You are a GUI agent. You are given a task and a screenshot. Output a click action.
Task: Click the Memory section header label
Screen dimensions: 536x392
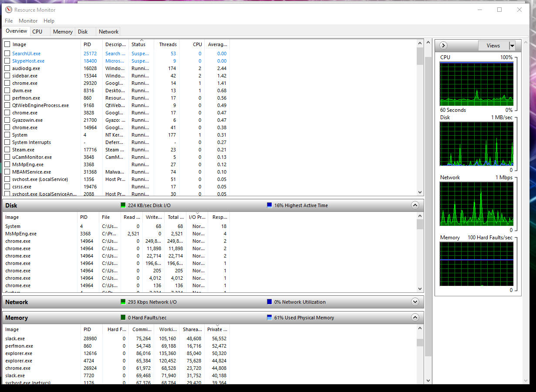tap(17, 318)
